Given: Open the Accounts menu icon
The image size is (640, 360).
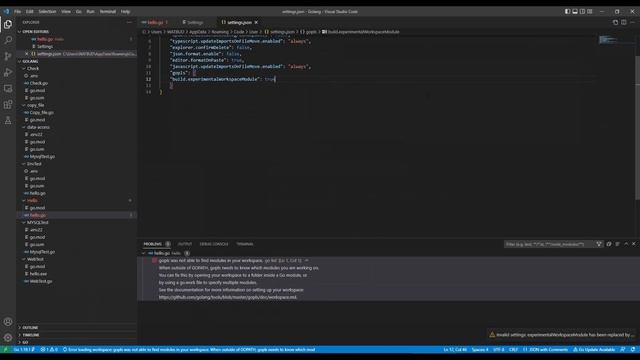Looking at the screenshot, I should 8,322.
